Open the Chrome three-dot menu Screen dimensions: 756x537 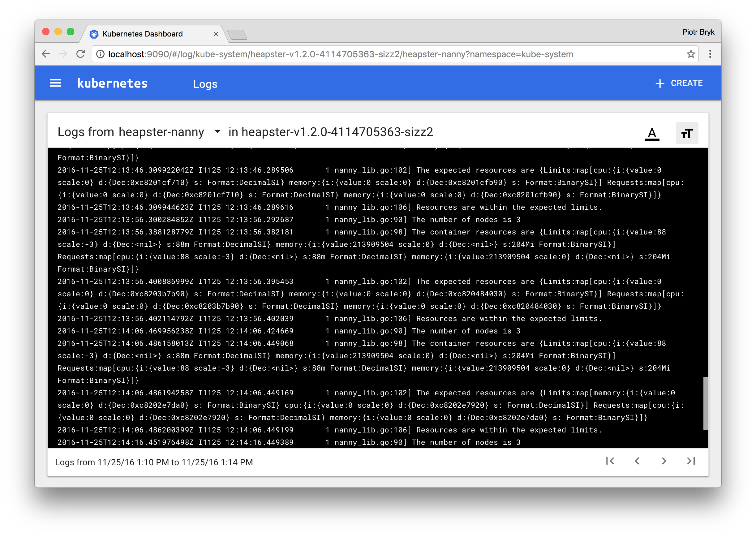[710, 54]
